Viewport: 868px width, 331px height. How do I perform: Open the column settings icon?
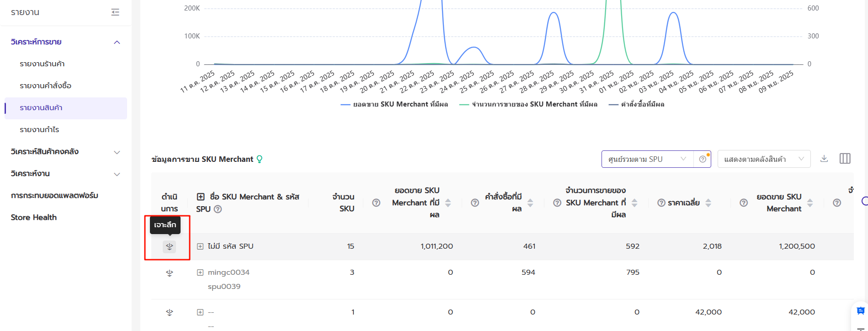[x=845, y=159]
